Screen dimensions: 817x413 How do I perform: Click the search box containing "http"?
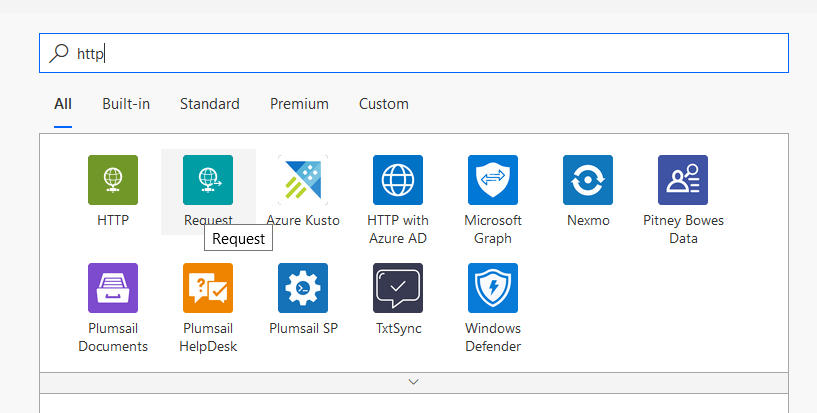pos(430,53)
